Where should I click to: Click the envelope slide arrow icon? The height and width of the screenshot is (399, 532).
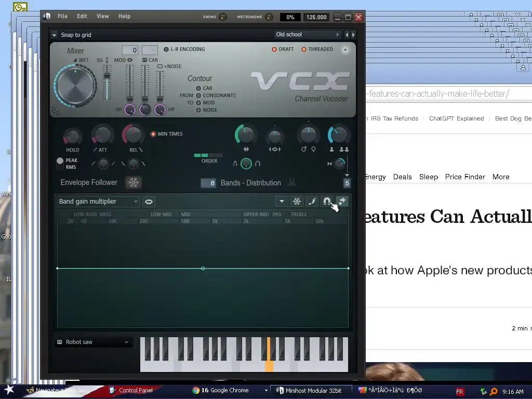[342, 202]
